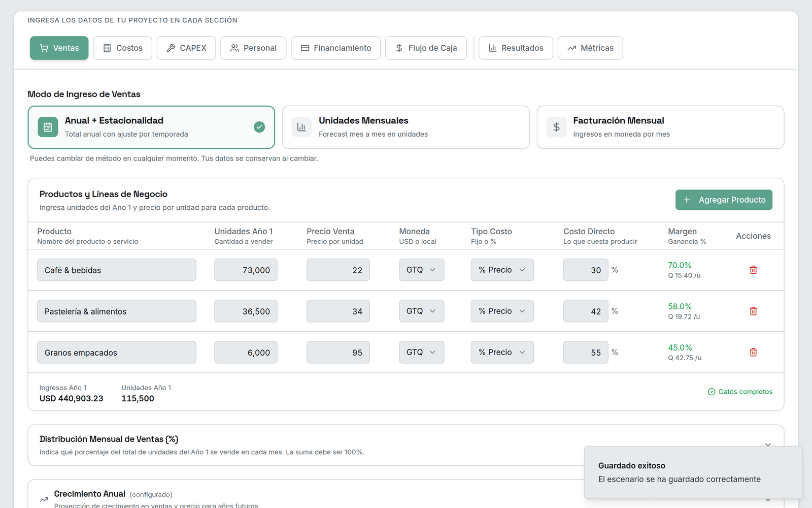
Task: Open Tipo Costo dropdown for Granos empacados
Action: (502, 352)
